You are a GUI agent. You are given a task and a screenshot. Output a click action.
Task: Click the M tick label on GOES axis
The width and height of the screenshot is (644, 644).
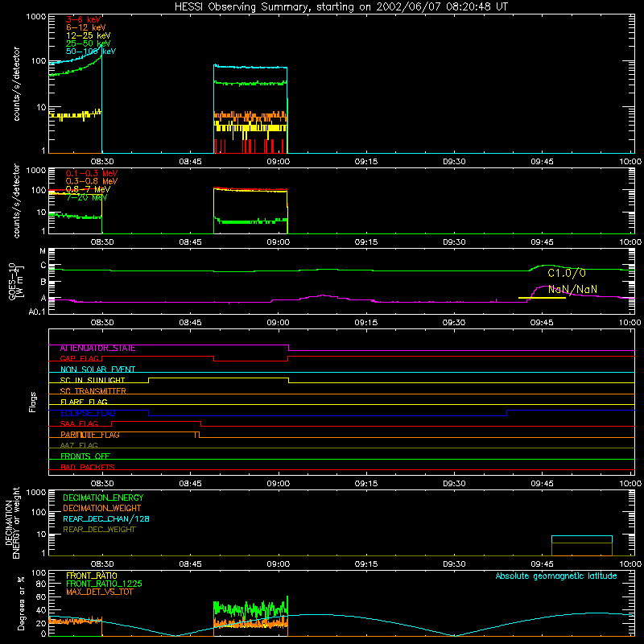tap(43, 251)
